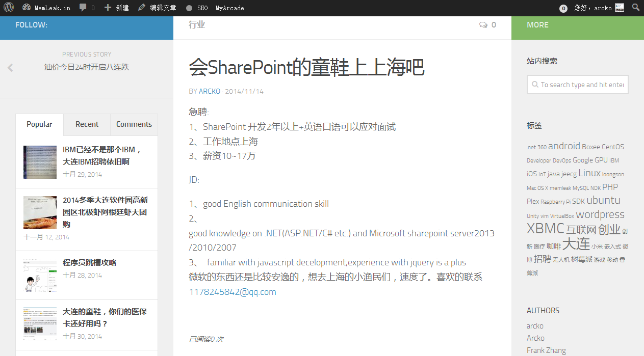
Task: Click the 咖啡 tag
Action: pos(554,246)
